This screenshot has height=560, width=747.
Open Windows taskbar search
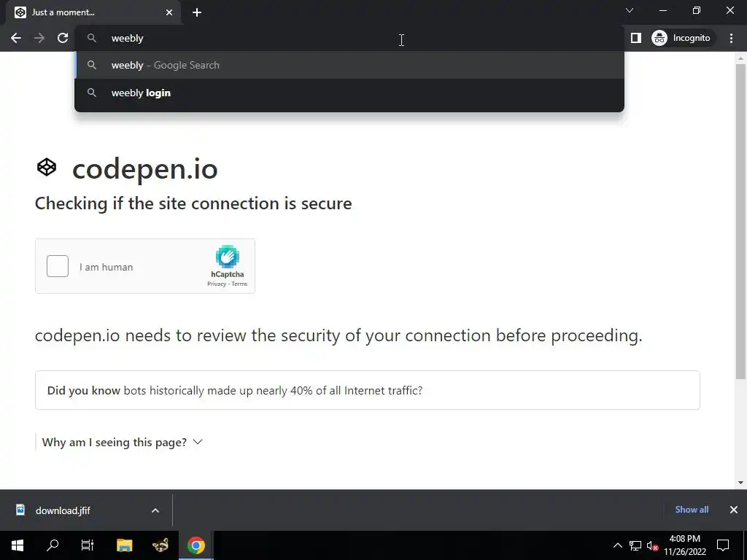tap(53, 545)
